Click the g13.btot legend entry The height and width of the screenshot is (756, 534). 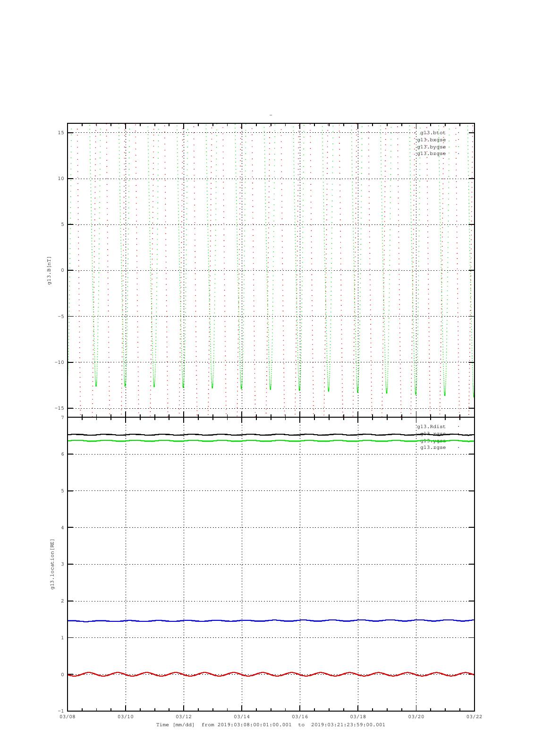pos(432,133)
